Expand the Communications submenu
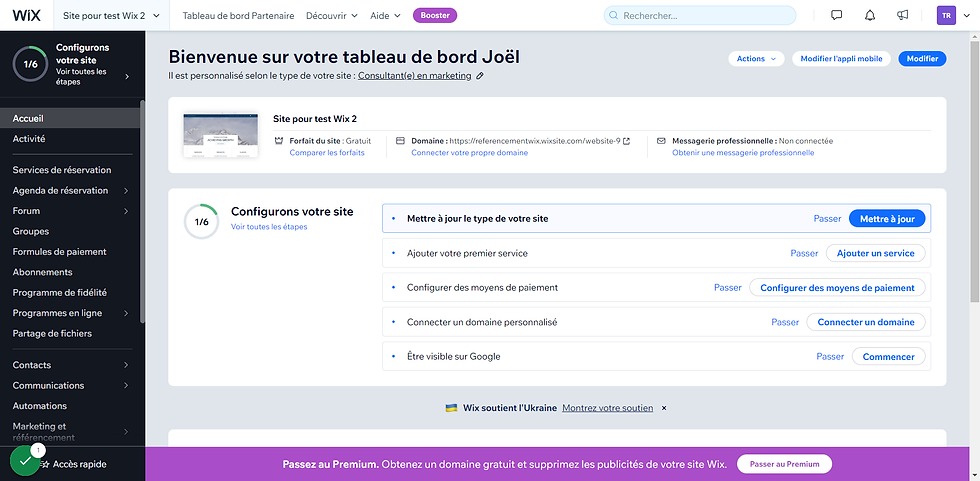This screenshot has width=980, height=481. pyautogui.click(x=126, y=385)
